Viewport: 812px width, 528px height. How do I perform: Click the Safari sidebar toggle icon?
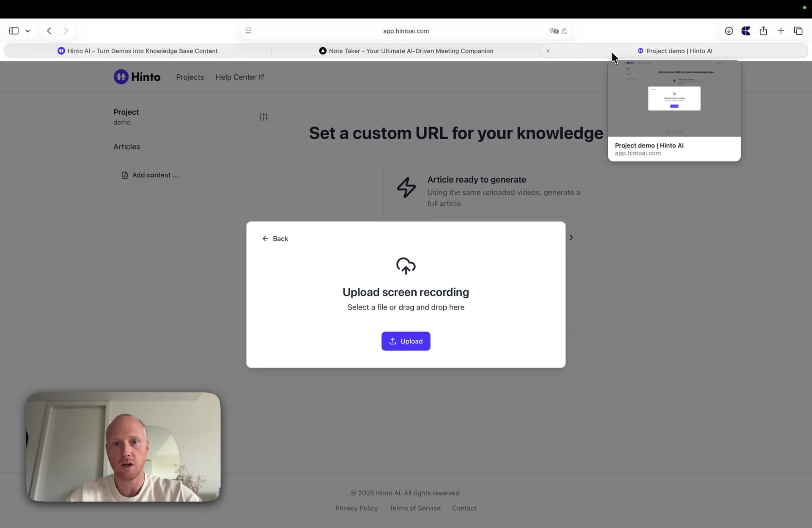pos(14,31)
